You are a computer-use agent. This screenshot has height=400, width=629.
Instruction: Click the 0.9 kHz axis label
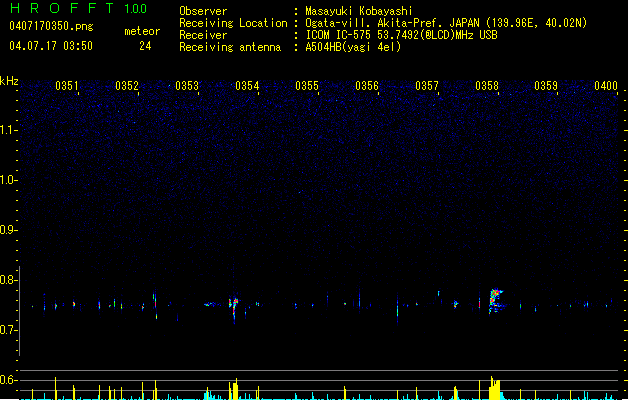8,230
